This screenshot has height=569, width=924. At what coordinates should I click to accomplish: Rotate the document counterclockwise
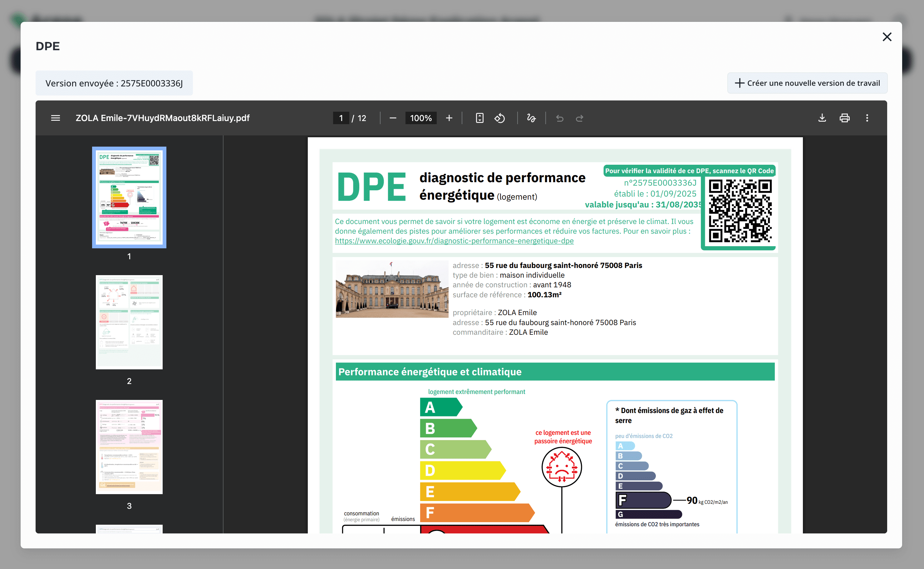[x=500, y=118]
